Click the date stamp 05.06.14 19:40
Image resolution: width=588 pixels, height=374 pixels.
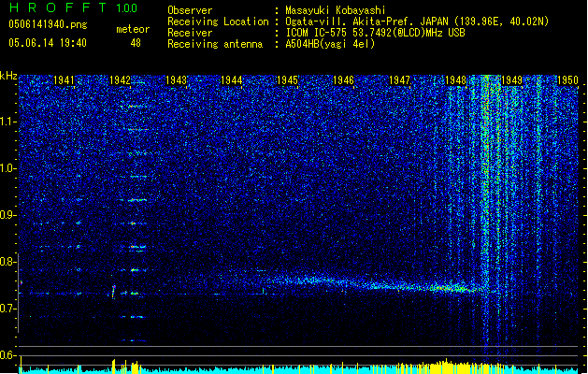tap(48, 43)
